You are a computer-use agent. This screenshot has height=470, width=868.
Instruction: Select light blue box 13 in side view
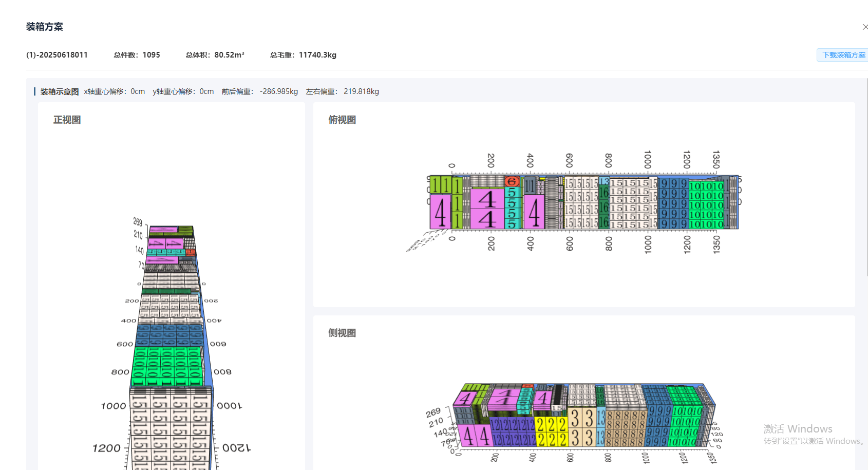600,427
